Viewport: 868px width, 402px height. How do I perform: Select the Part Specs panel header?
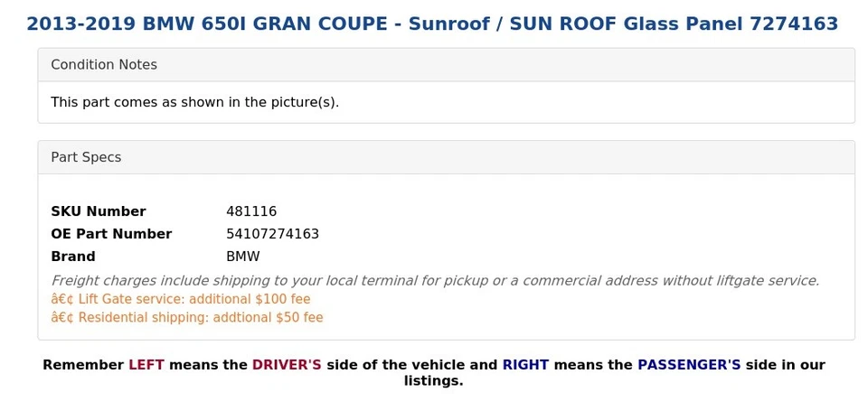[86, 157]
